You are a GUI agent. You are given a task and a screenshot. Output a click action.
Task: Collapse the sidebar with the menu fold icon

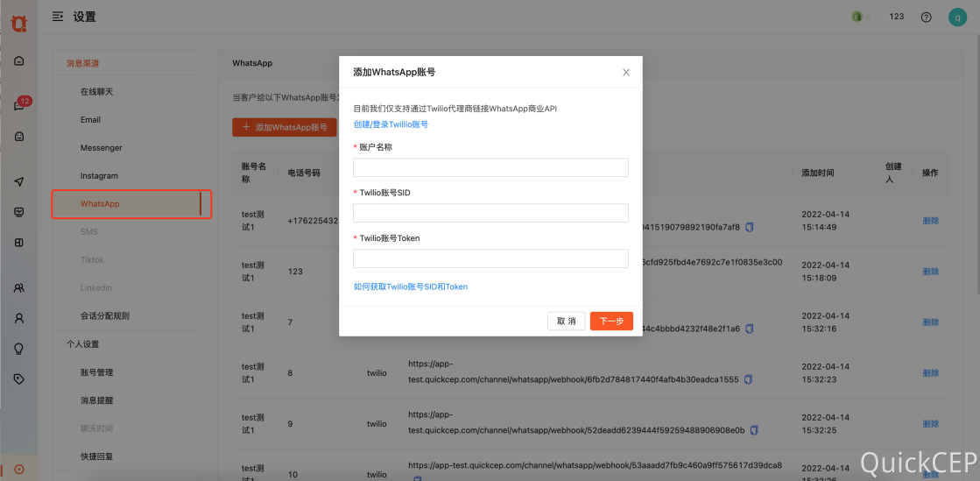(58, 17)
